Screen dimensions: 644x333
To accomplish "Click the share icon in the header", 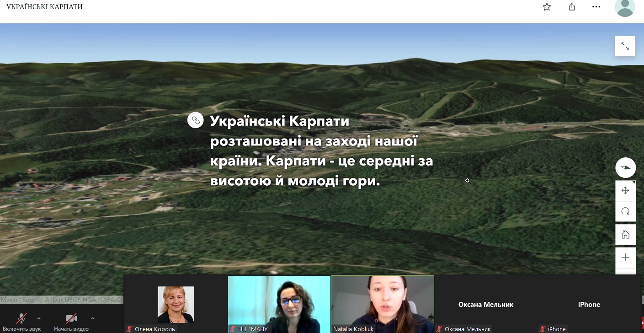I will tap(572, 7).
